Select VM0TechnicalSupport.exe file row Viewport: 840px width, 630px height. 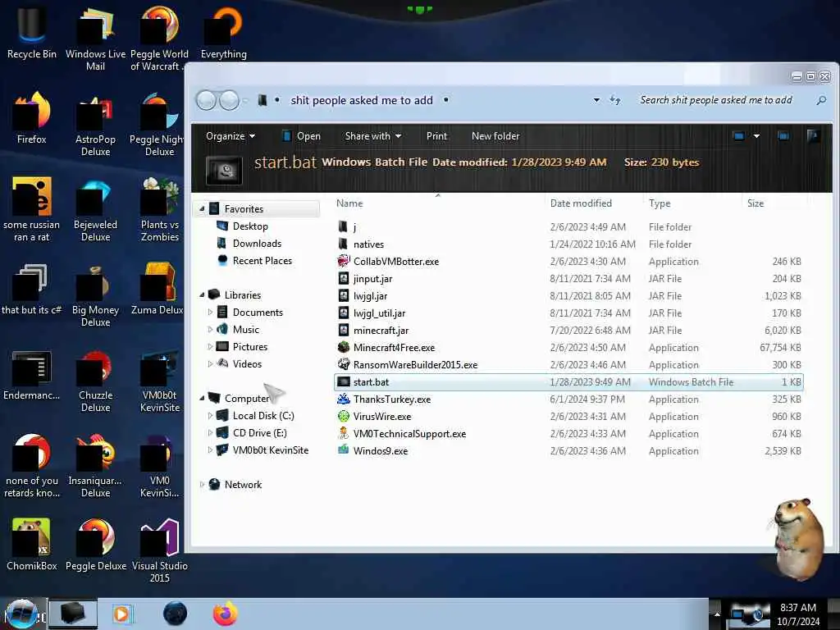[x=569, y=433]
